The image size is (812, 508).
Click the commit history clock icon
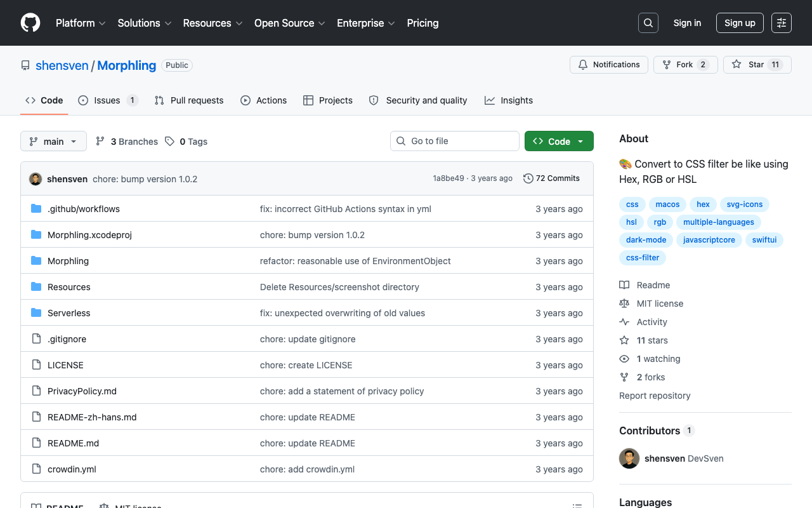[528, 178]
